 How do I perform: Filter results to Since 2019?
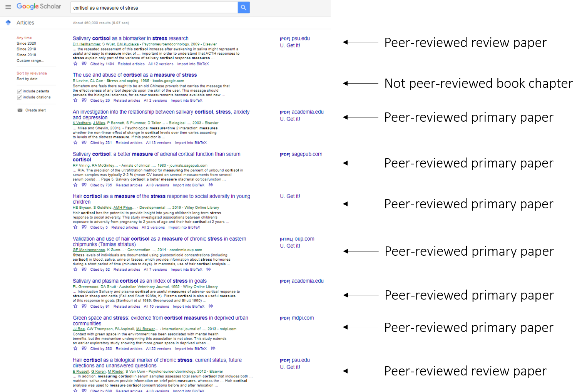(x=26, y=49)
